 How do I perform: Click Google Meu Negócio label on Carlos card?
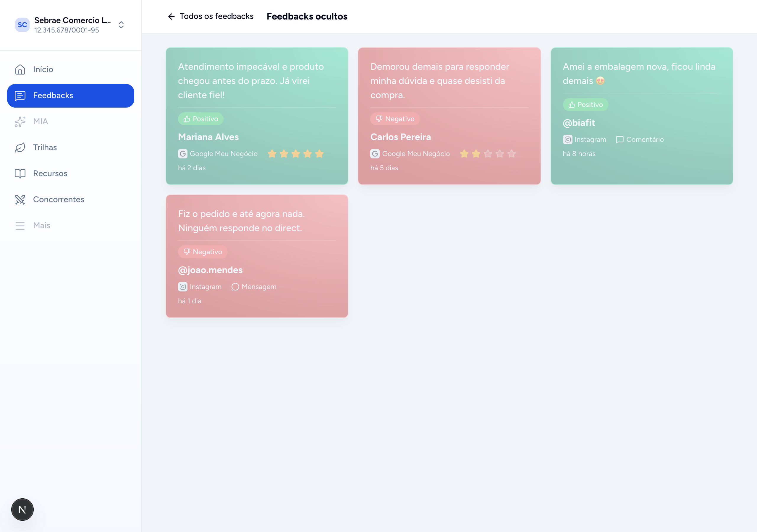(x=416, y=154)
